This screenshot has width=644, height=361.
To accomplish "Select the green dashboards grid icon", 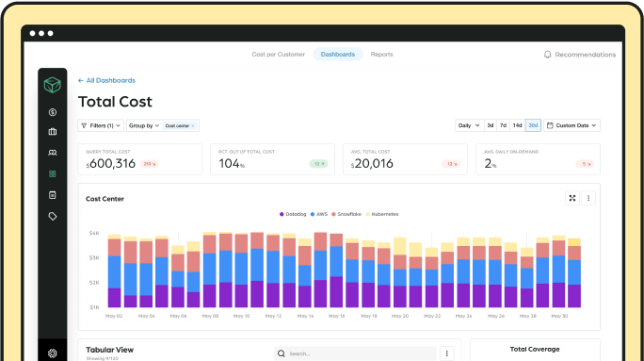I will pyautogui.click(x=52, y=174).
